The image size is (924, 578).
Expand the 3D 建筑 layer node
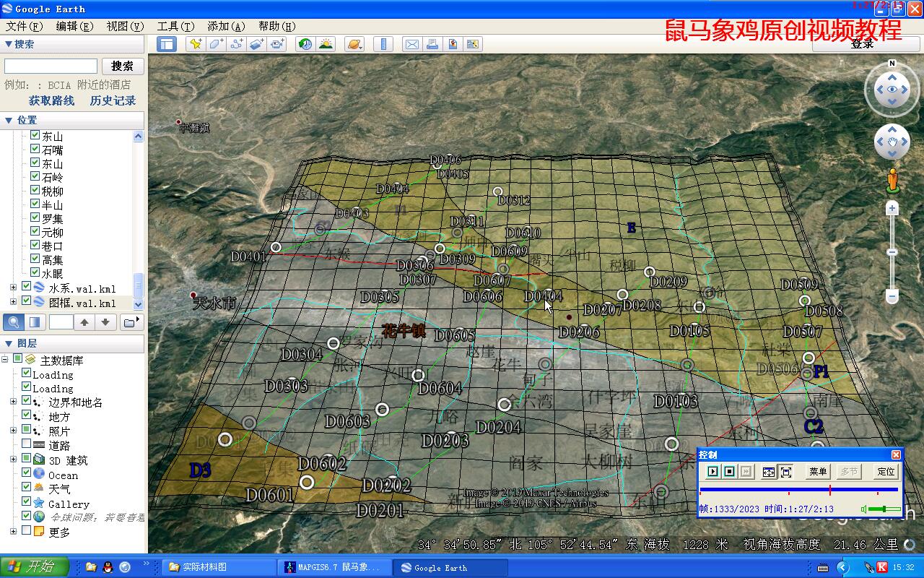[x=13, y=459]
